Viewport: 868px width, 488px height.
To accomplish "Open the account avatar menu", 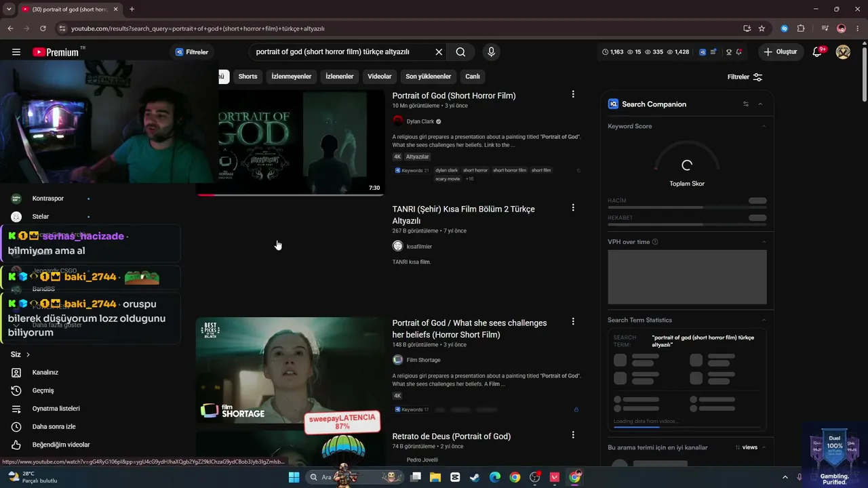I will (x=843, y=52).
